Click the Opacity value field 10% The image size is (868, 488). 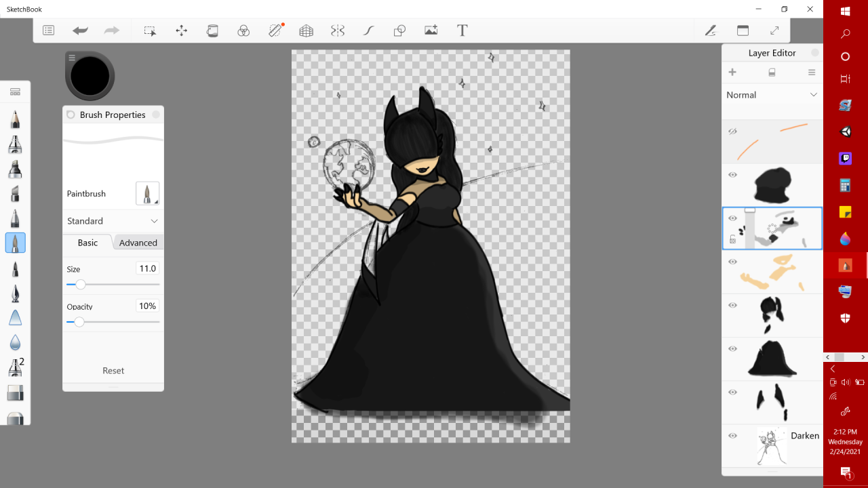(x=148, y=306)
